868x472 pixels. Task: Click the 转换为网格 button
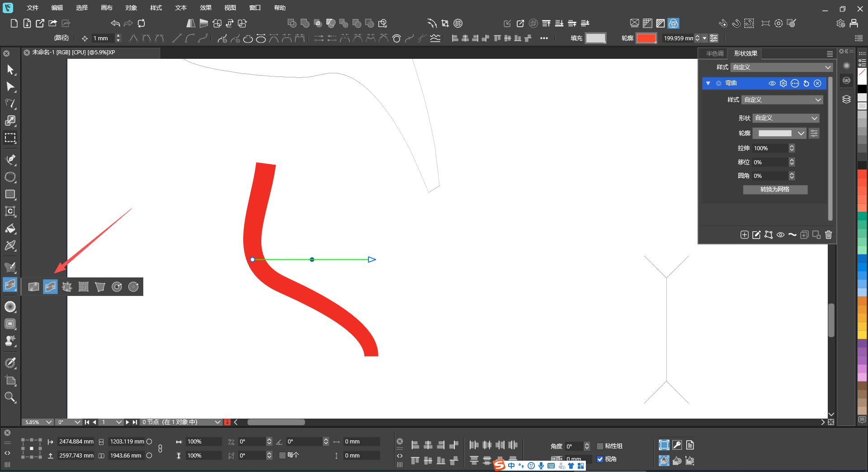click(x=775, y=190)
